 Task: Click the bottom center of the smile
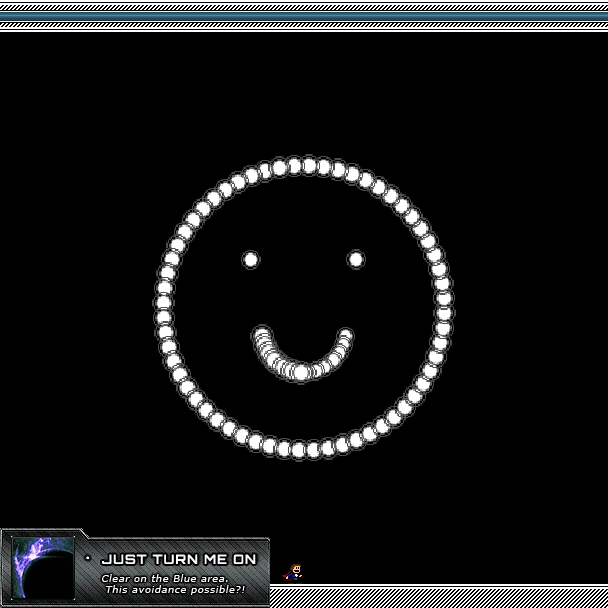pos(301,372)
